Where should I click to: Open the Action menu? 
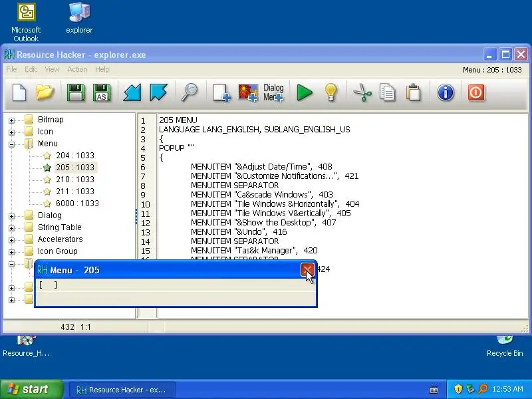click(x=77, y=69)
